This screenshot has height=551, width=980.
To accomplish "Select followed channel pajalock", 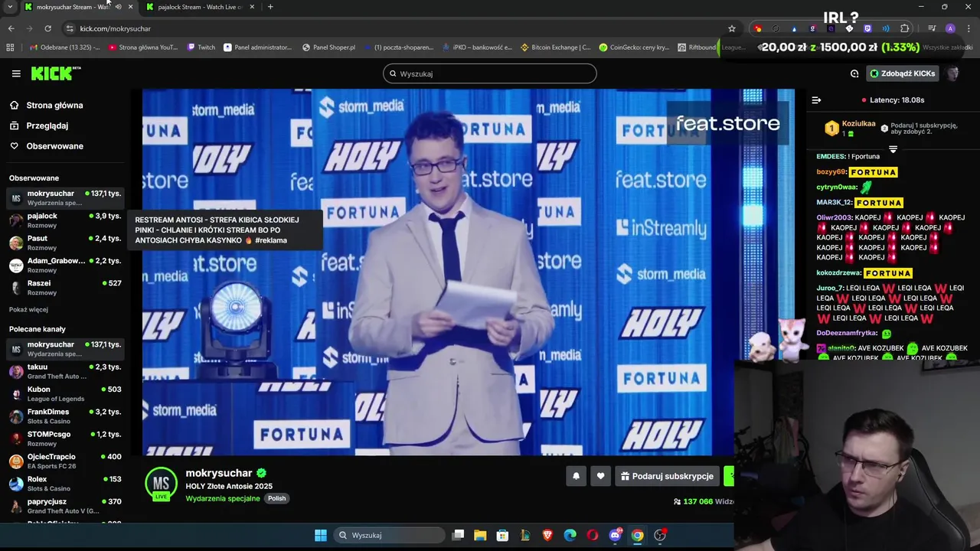I will pyautogui.click(x=65, y=220).
